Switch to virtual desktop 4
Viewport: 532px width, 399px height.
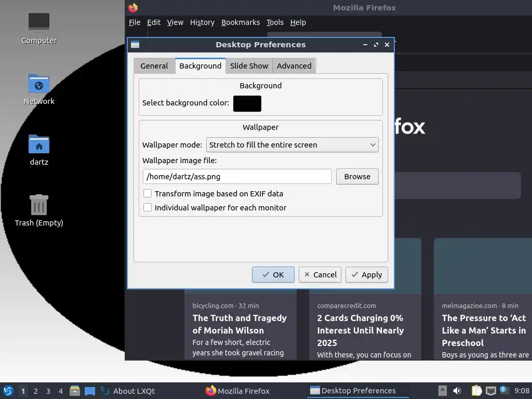tap(61, 391)
